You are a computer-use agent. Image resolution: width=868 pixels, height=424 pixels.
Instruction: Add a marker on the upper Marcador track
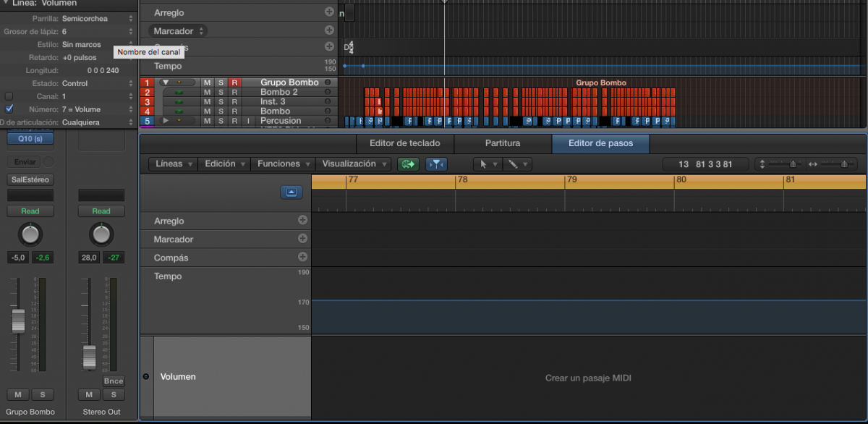[329, 30]
